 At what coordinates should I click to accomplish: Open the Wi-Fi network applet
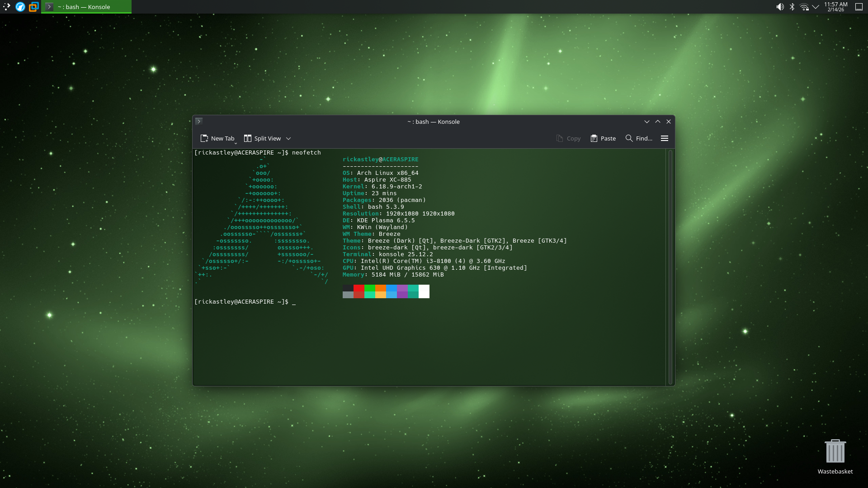804,7
